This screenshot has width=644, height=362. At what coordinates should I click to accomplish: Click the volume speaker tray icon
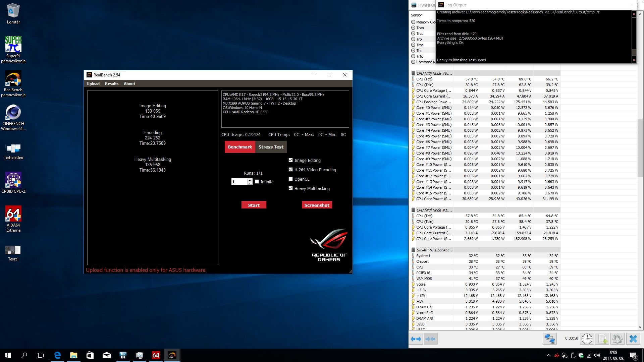pyautogui.click(x=597, y=355)
